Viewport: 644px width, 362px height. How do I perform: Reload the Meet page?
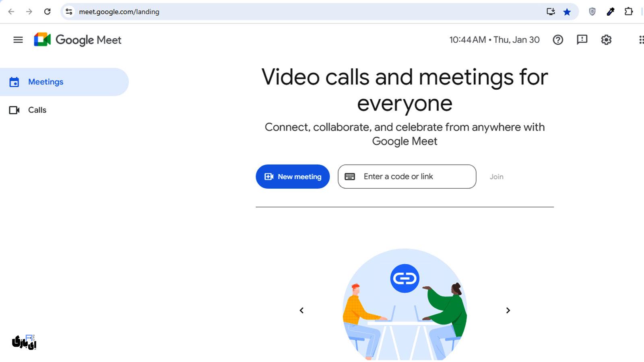47,12
